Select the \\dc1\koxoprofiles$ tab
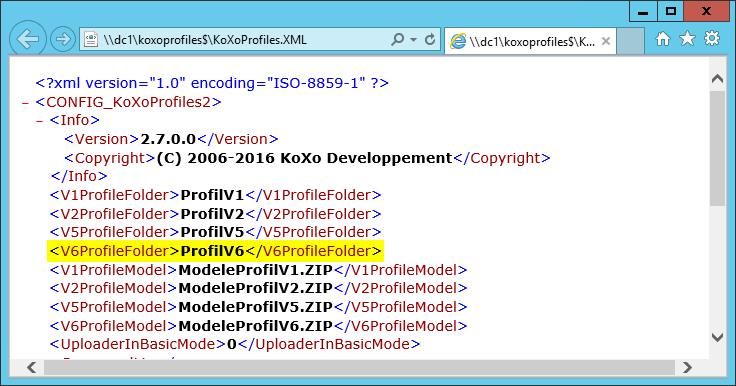 [x=530, y=41]
